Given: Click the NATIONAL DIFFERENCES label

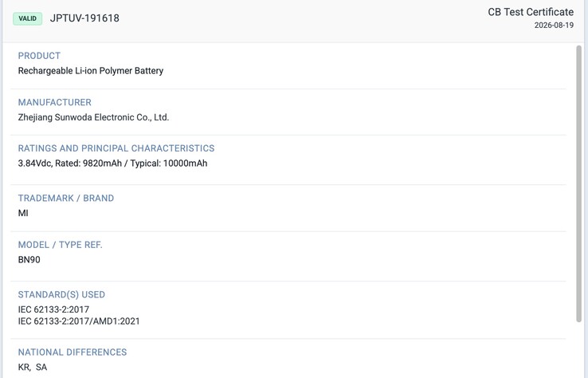Looking at the screenshot, I should tap(73, 352).
